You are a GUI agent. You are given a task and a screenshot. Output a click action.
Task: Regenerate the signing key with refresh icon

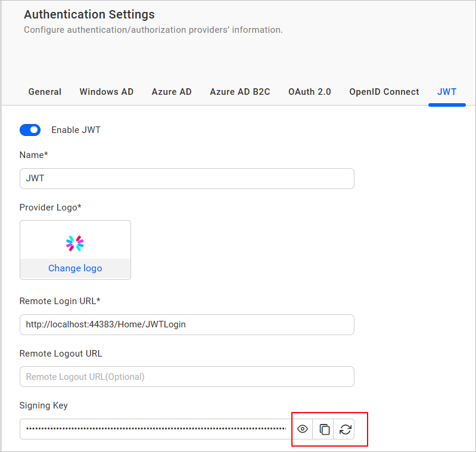[x=345, y=429]
